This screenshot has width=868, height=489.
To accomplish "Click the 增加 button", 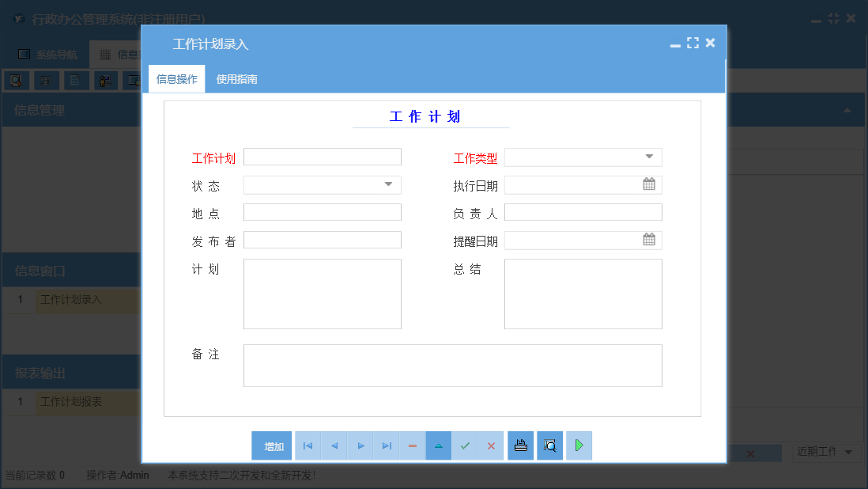I will 272,445.
